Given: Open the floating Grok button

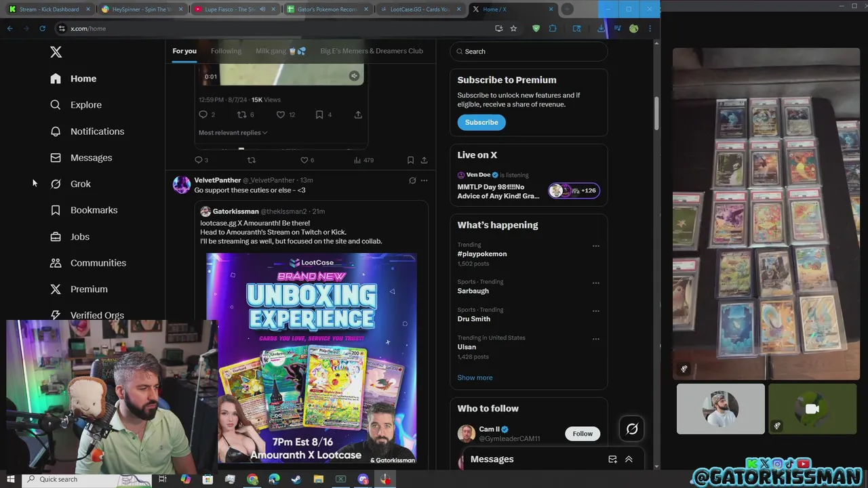Looking at the screenshot, I should tap(632, 429).
